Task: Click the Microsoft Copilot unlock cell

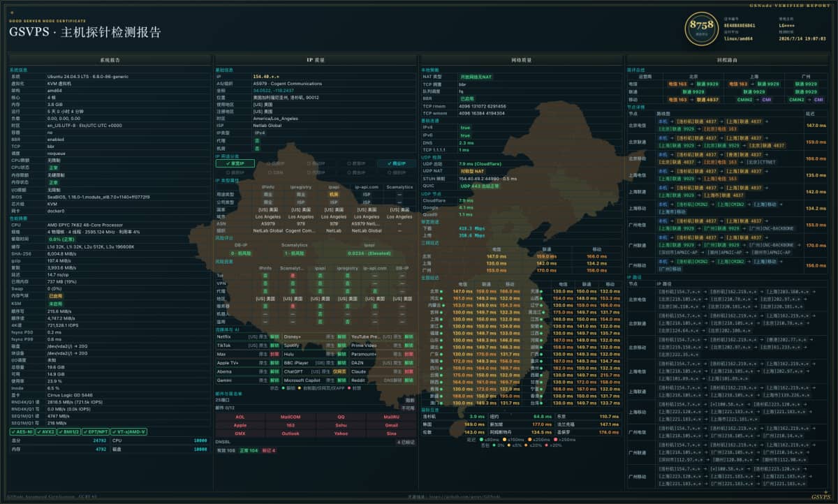Action: point(315,380)
